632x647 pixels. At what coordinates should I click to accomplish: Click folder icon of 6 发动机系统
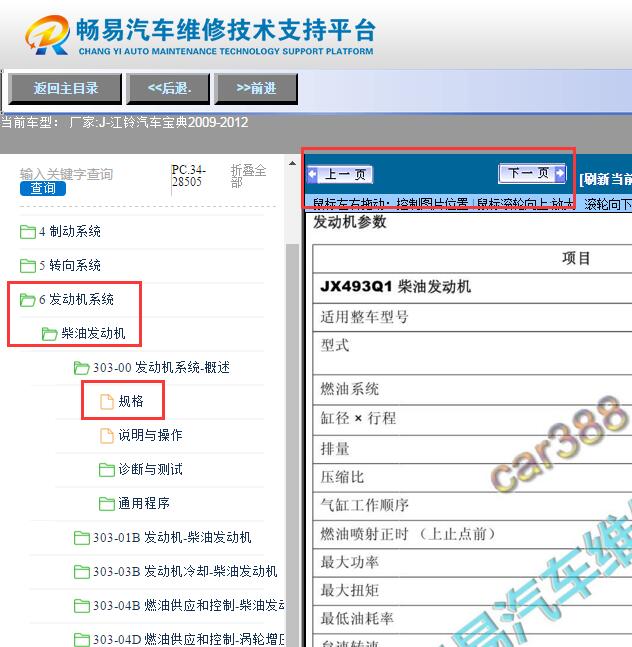[28, 300]
